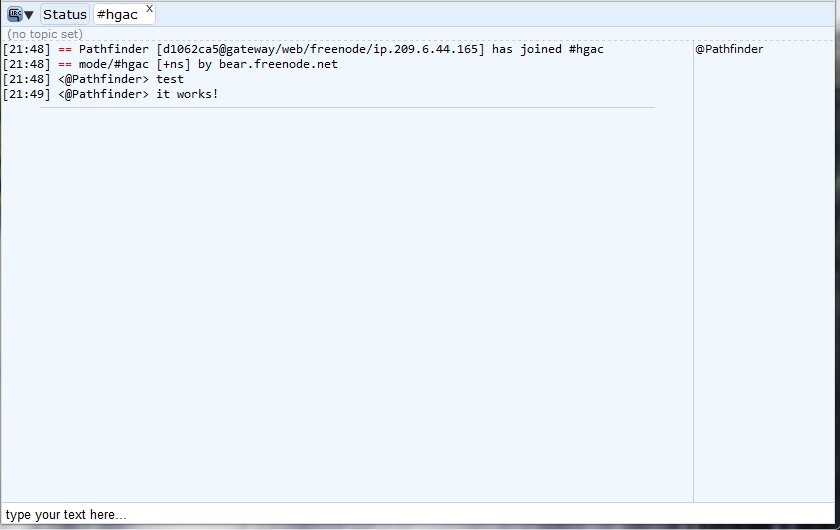This screenshot has width=840, height=530.
Task: Click the divider beside the nick list
Action: [x=693, y=270]
